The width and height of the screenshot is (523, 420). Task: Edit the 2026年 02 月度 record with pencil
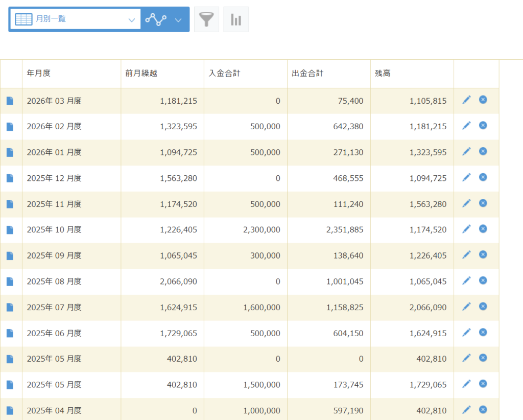click(x=466, y=126)
